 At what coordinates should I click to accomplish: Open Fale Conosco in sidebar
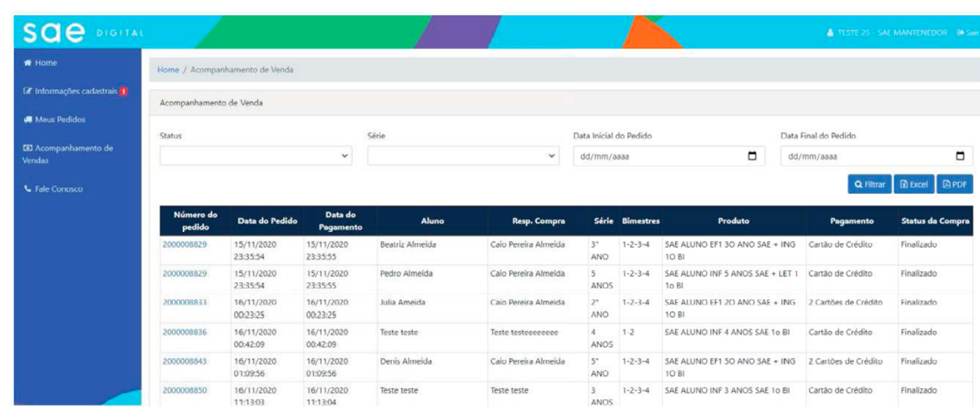point(53,189)
